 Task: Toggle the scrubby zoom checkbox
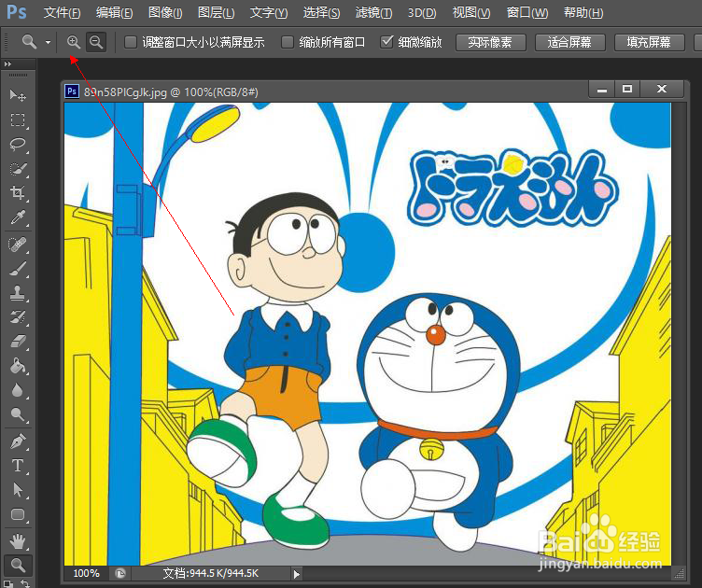(386, 43)
